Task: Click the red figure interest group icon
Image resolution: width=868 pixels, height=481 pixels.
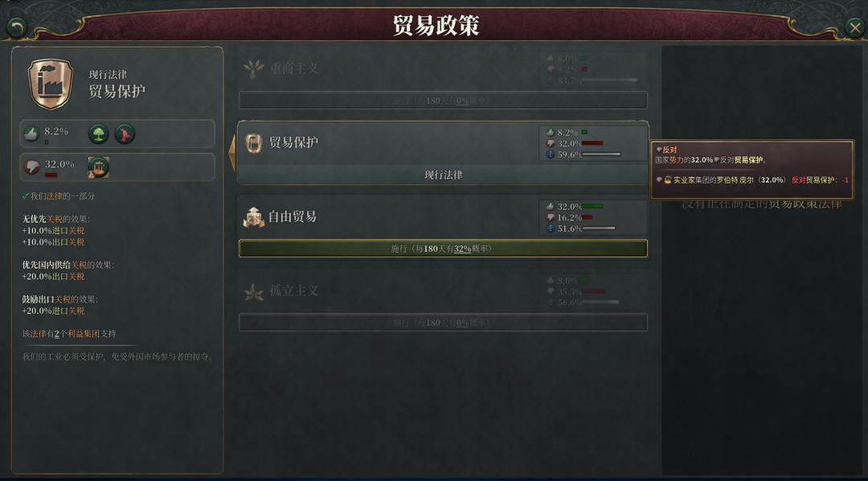Action: (125, 134)
